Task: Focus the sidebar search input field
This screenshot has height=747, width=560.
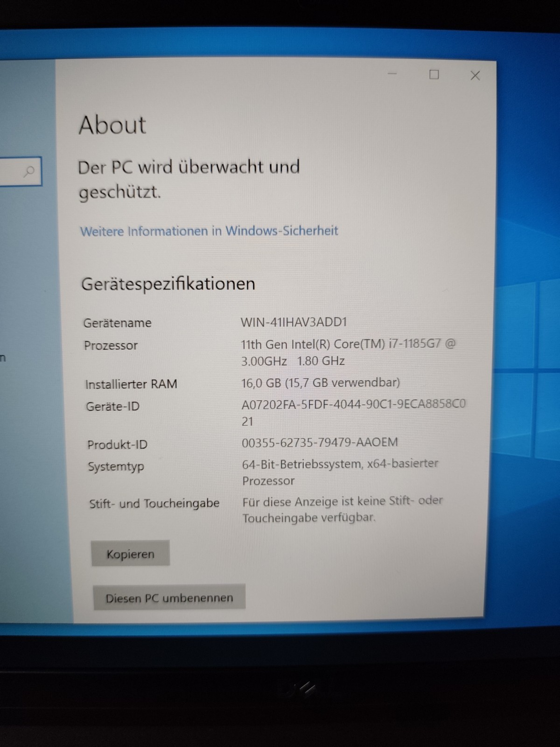Action: (21, 171)
